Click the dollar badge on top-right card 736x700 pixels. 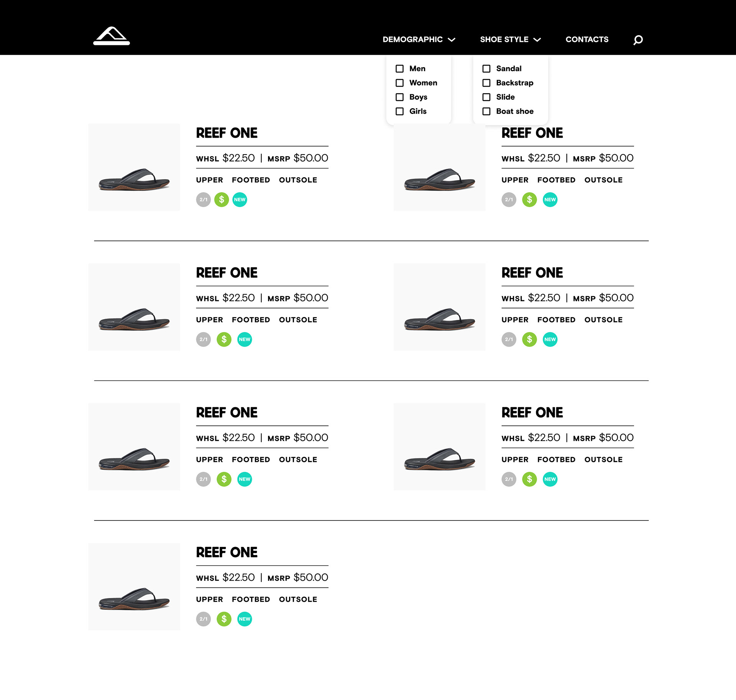(529, 199)
